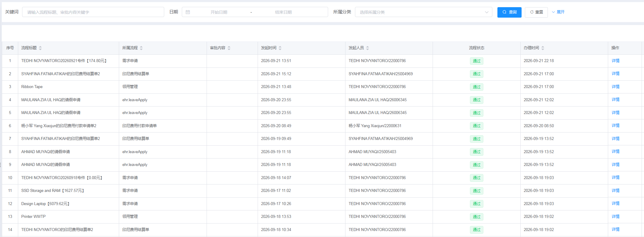Image resolution: width=644 pixels, height=237 pixels.
Task: Open 详情 for Design Laptop row
Action: click(616, 204)
